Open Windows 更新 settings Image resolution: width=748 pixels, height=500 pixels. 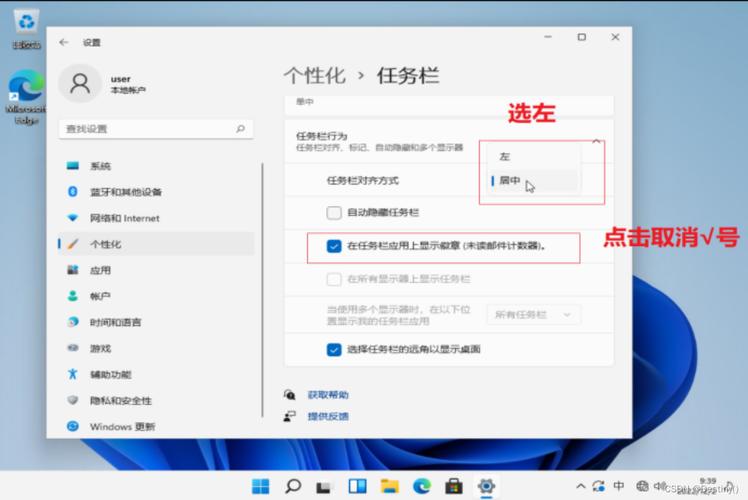point(156,426)
